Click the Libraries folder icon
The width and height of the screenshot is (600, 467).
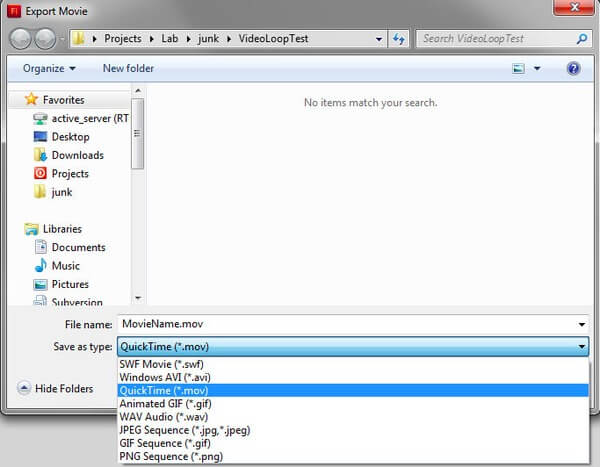[x=31, y=229]
